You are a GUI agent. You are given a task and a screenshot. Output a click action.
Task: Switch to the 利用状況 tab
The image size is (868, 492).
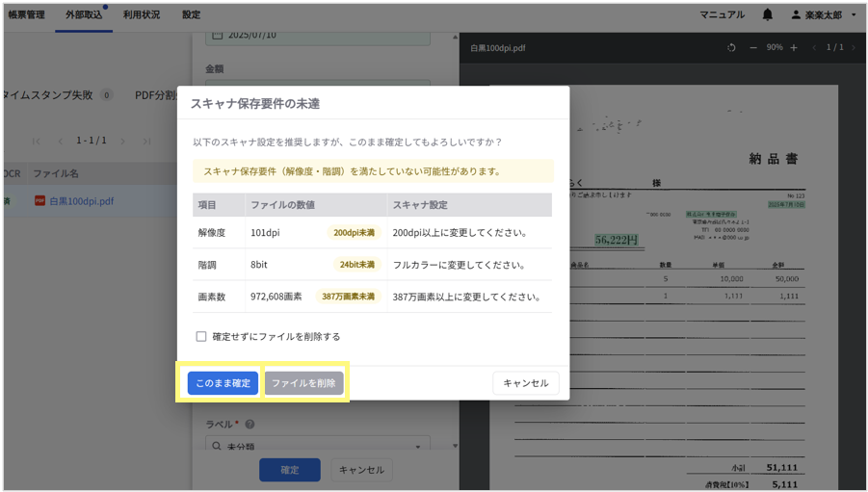142,15
